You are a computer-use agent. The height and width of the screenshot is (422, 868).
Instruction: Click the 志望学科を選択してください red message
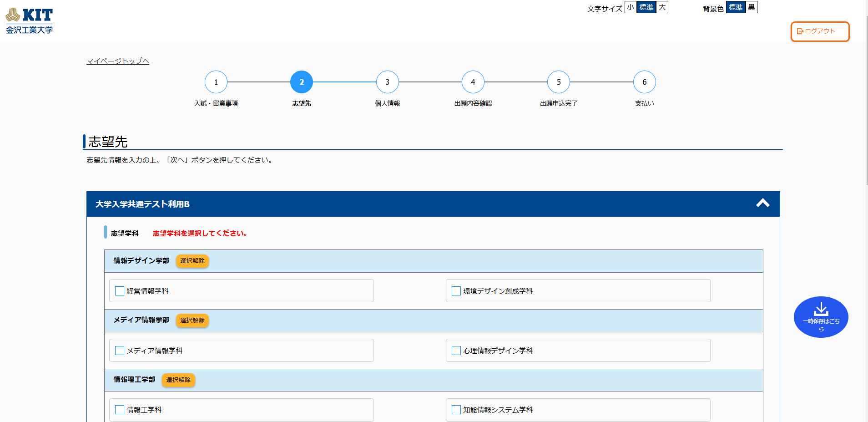[x=200, y=234]
